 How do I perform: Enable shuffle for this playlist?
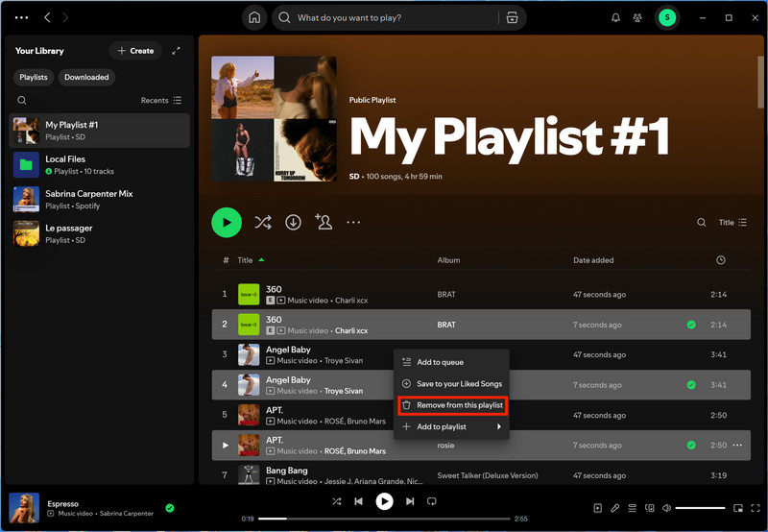click(262, 223)
